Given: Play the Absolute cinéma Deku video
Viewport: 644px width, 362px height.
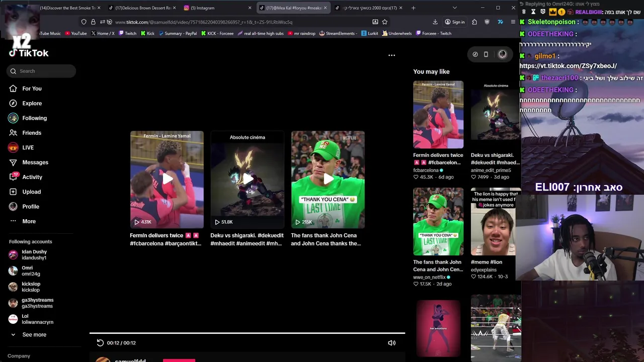Looking at the screenshot, I should [248, 179].
